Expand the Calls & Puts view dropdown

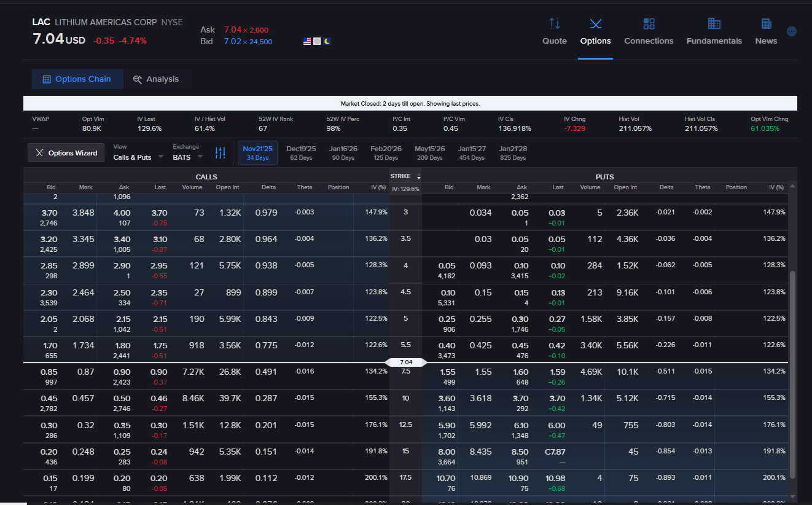[138, 157]
